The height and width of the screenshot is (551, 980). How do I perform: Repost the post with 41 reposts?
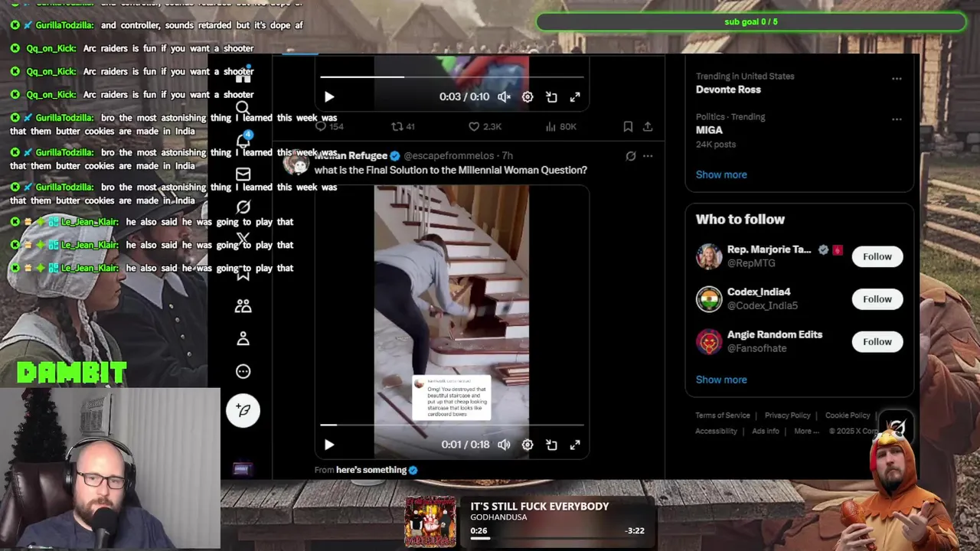[403, 126]
